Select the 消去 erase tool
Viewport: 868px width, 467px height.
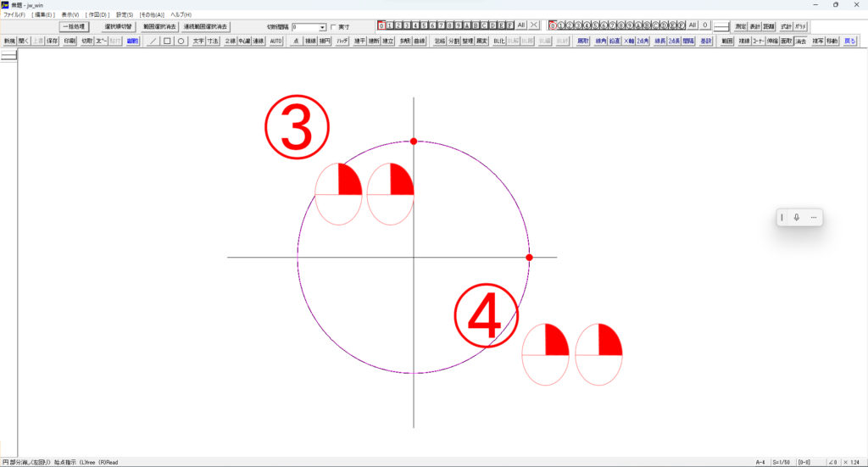(x=800, y=41)
